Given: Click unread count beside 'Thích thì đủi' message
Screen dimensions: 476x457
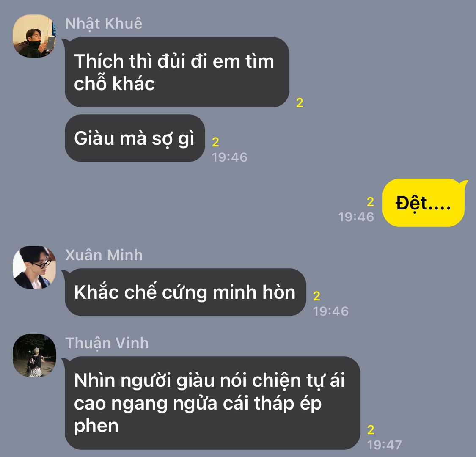Looking at the screenshot, I should point(300,103).
